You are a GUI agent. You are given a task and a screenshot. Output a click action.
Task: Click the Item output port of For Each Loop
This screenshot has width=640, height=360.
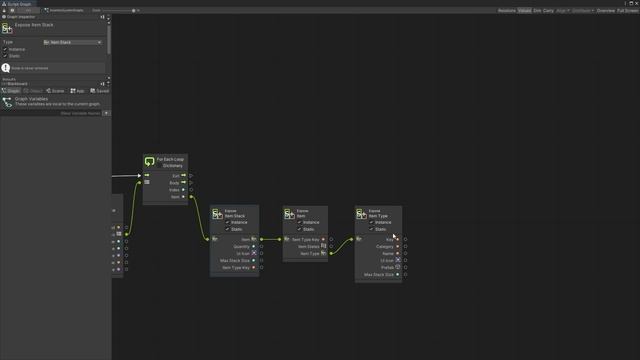click(191, 197)
